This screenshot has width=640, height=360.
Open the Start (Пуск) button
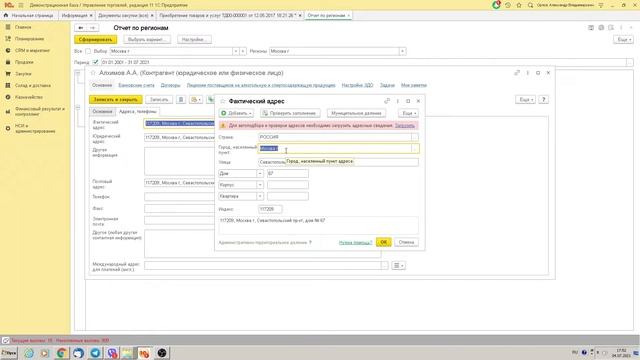[9, 353]
